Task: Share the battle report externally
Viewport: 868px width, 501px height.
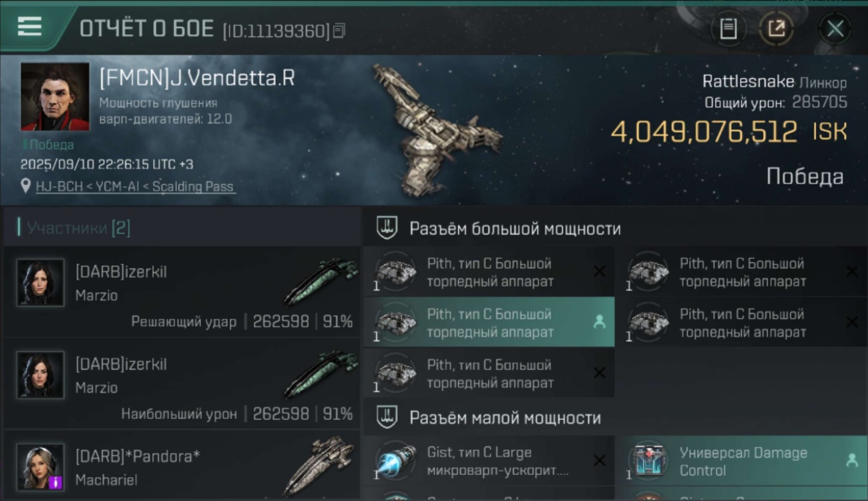Action: click(776, 29)
